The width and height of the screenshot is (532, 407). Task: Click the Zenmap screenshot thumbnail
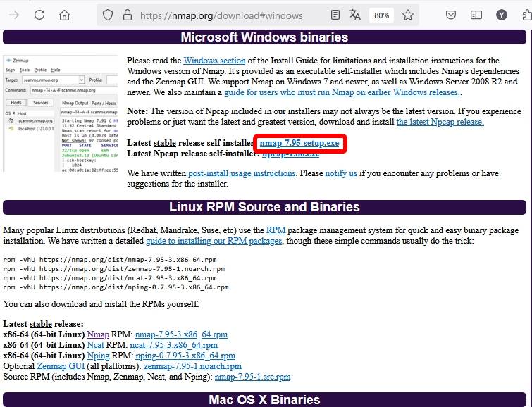click(x=61, y=113)
